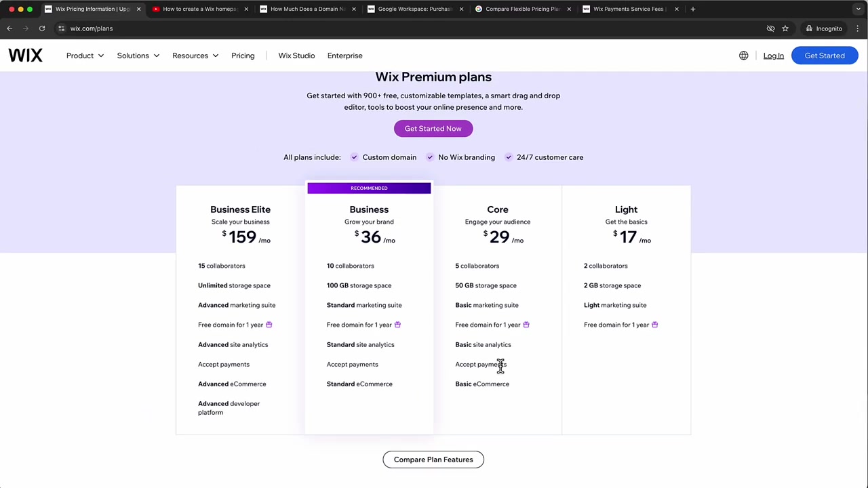This screenshot has width=868, height=488.
Task: Click the Wix logo
Action: click(x=25, y=56)
